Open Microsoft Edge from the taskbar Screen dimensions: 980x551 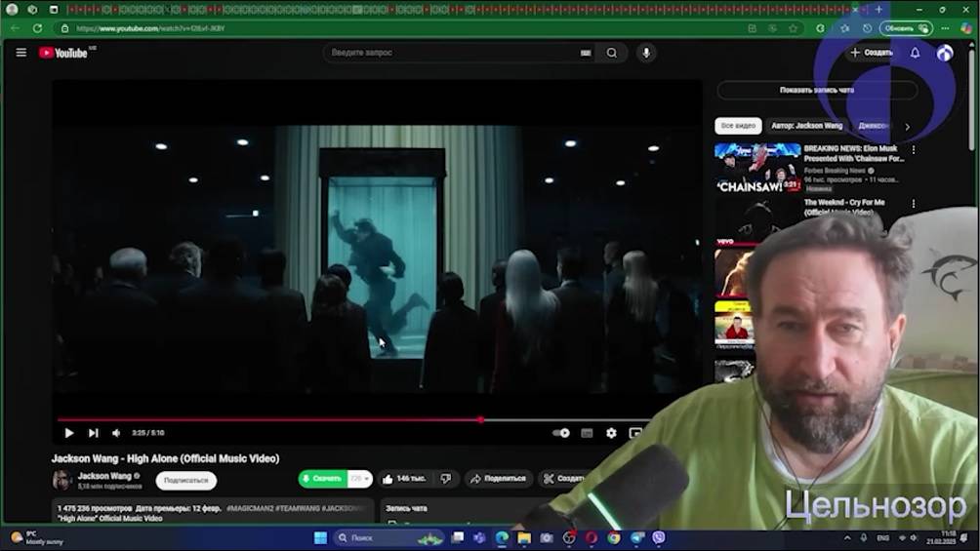(502, 538)
